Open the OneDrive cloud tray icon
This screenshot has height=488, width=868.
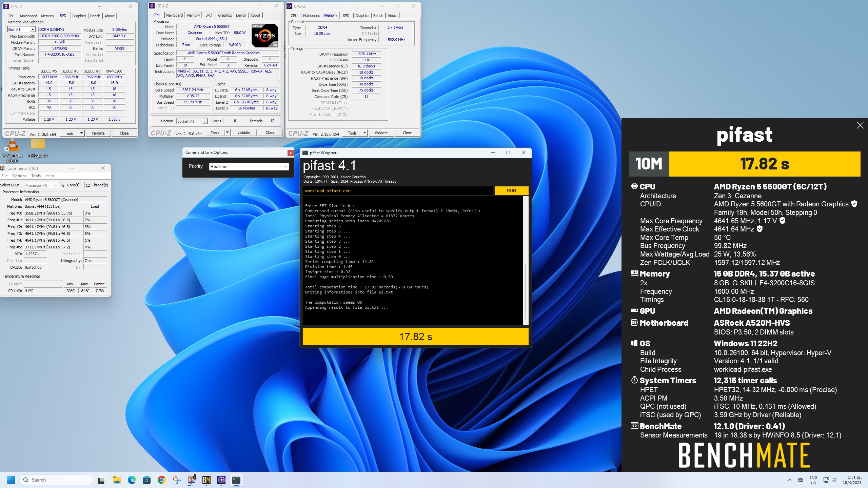[x=801, y=480]
